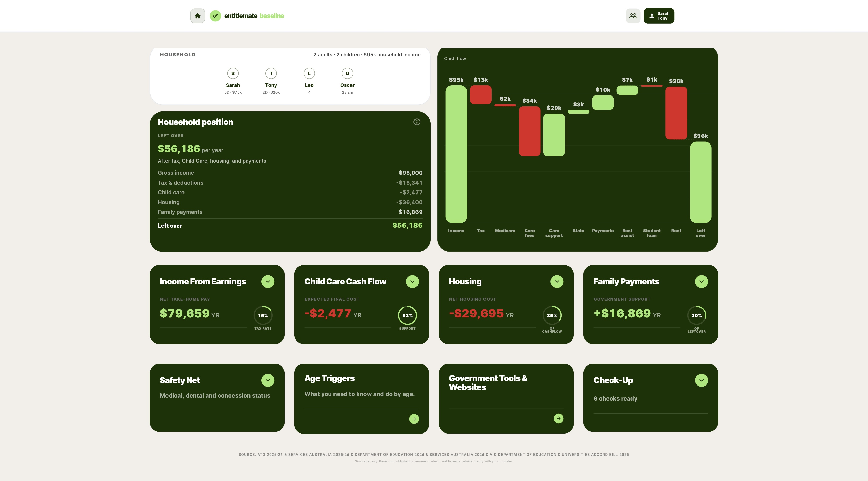Click the entitlemate baseline title text
Screen dimensions: 868x481
(x=254, y=16)
